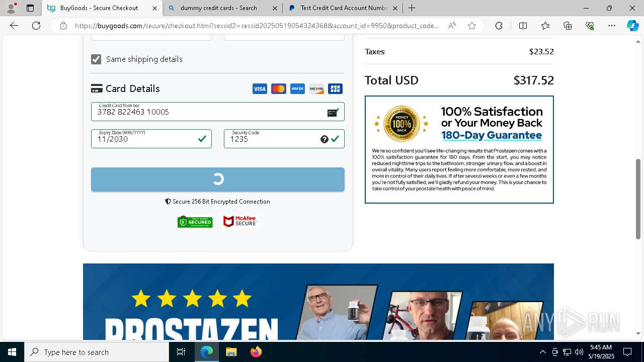The image size is (644, 362).
Task: Open the volume control in system tray
Action: click(579, 352)
